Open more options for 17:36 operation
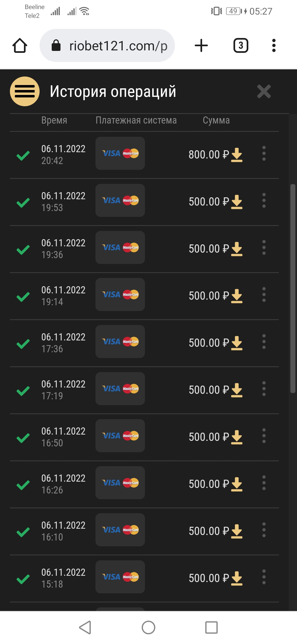The image size is (297, 644). tap(264, 342)
